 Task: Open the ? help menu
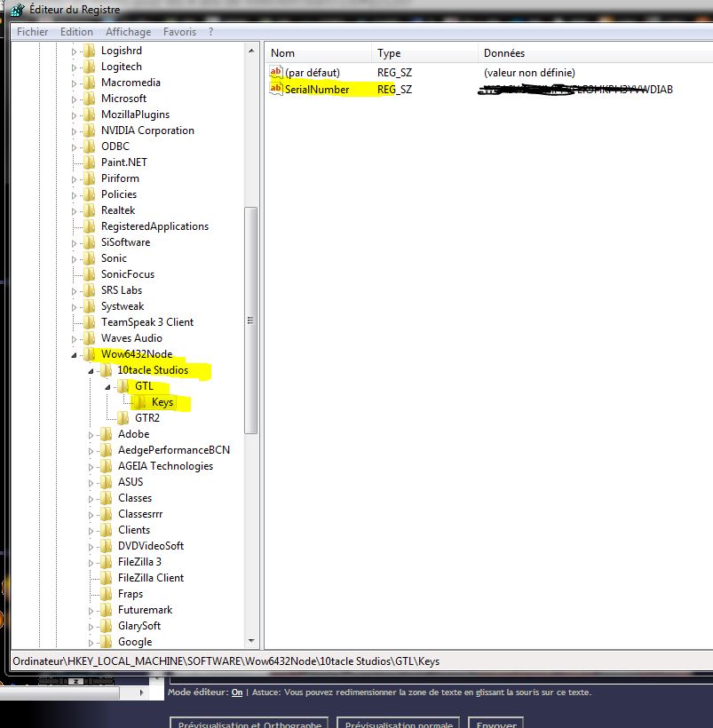tap(210, 32)
